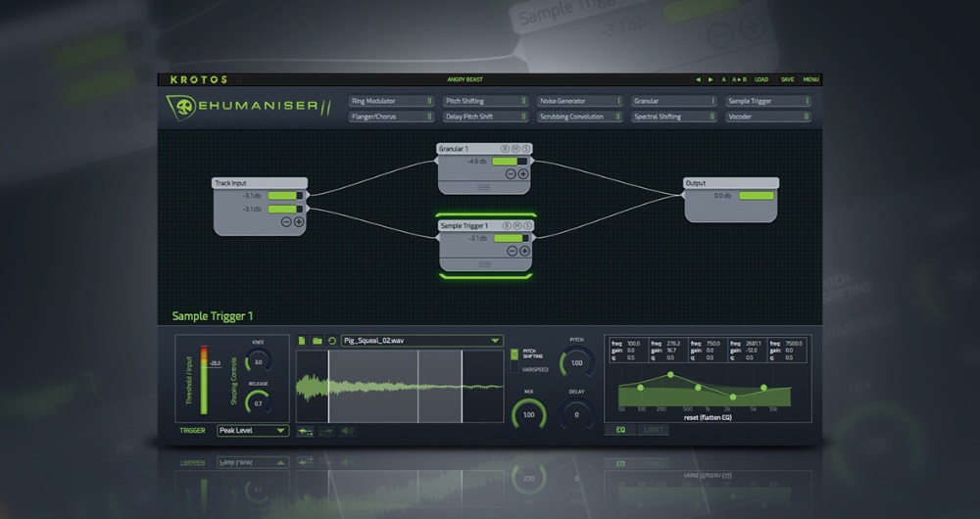Click the minus icon on Sample Trigger 1
Image resolution: width=980 pixels, height=519 pixels.
click(x=511, y=252)
